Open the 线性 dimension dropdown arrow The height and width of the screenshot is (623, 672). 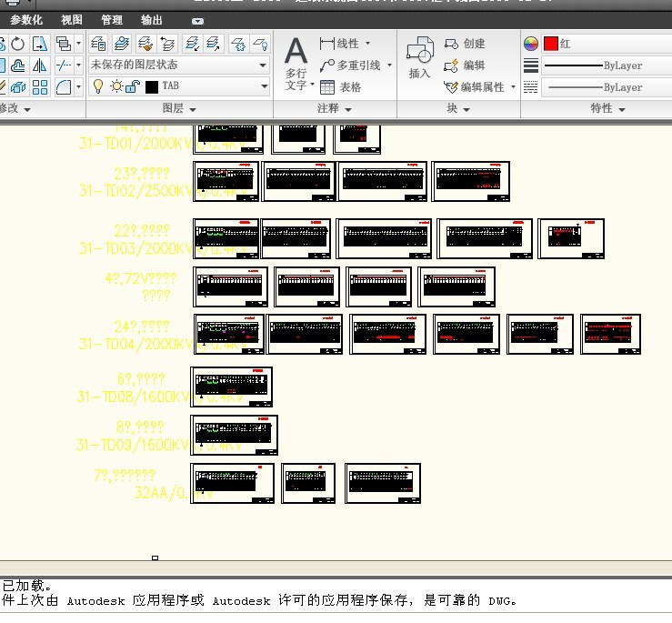point(367,44)
